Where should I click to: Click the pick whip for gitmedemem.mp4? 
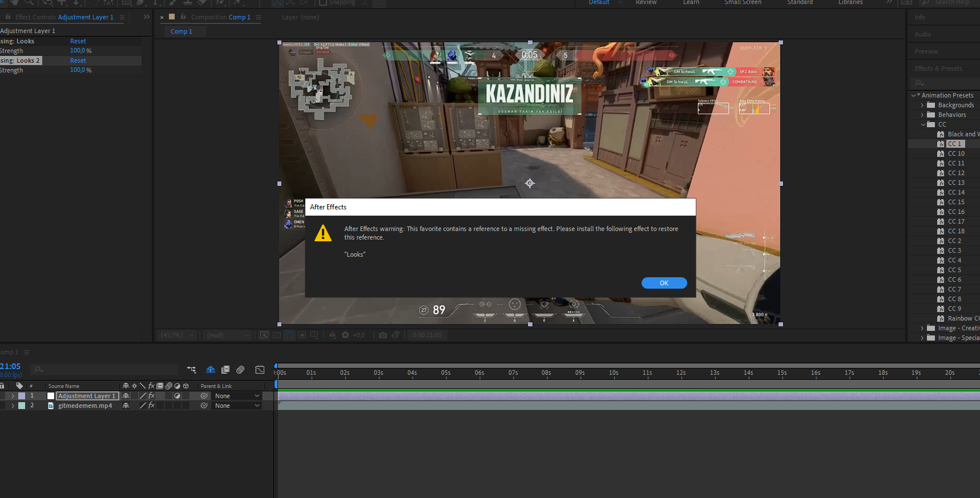point(204,406)
